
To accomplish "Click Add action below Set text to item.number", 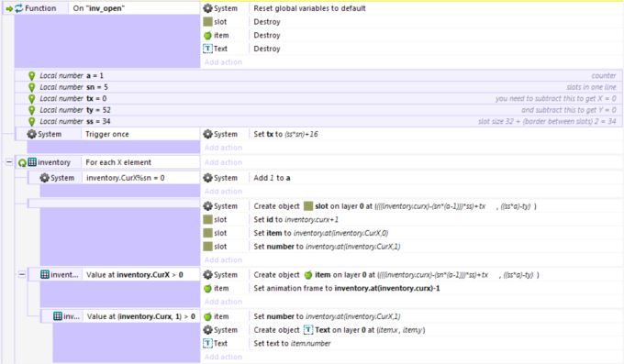I will pyautogui.click(x=223, y=357).
